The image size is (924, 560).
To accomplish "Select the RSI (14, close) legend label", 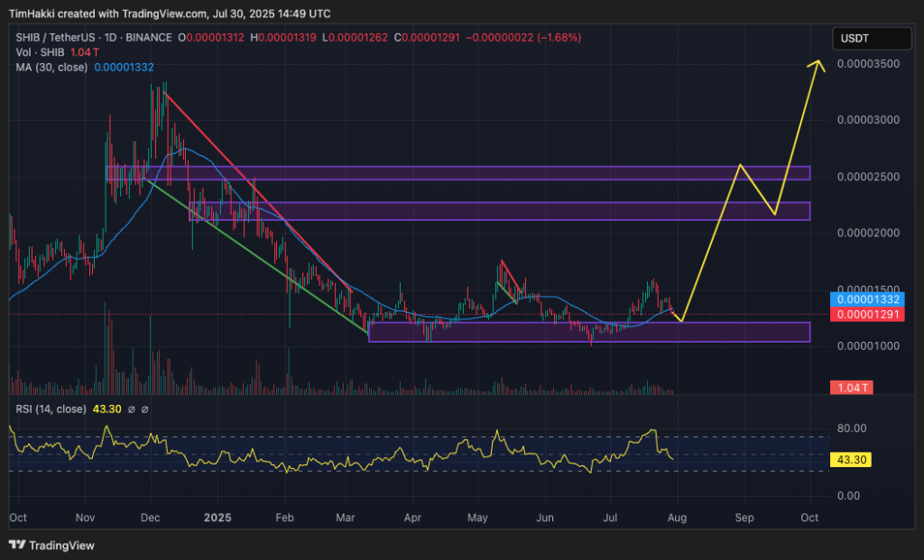I will [51, 409].
